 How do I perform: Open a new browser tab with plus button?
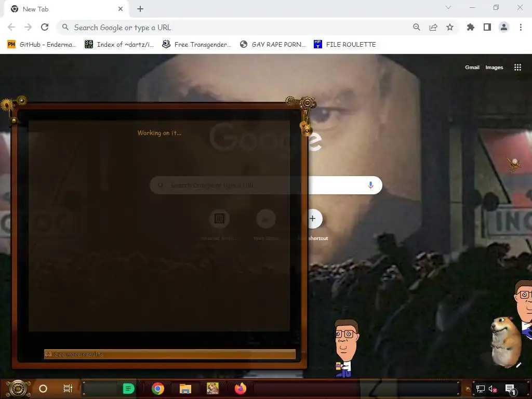click(140, 9)
